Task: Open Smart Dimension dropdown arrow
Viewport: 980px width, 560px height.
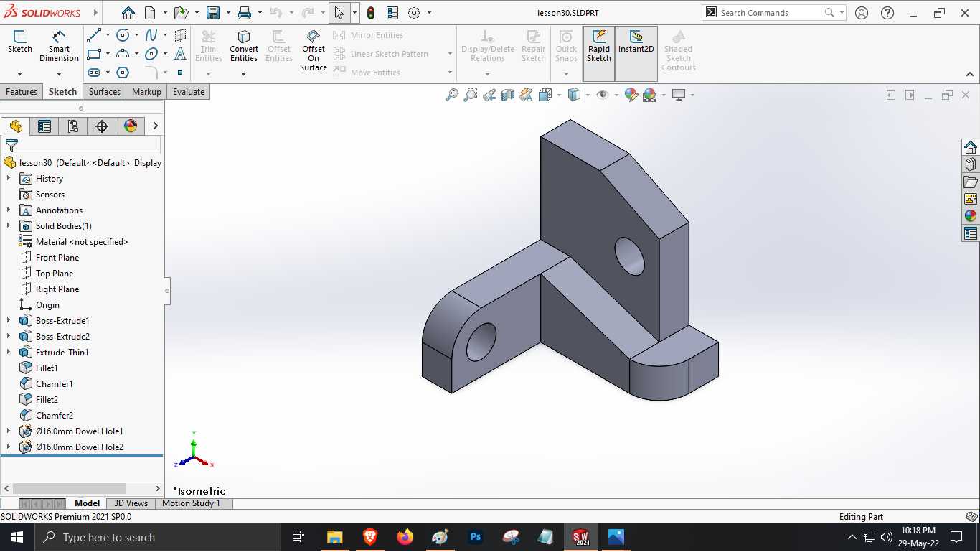Action: 59,74
